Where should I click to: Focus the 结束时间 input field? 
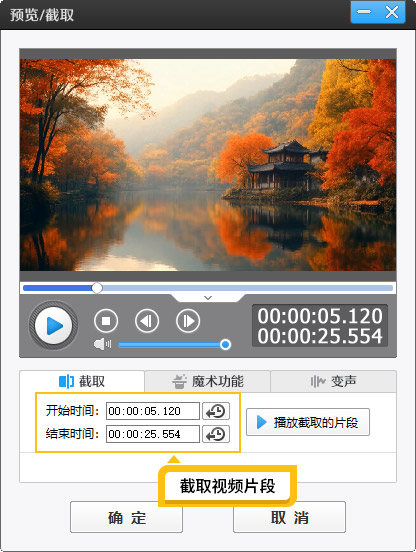(x=153, y=434)
